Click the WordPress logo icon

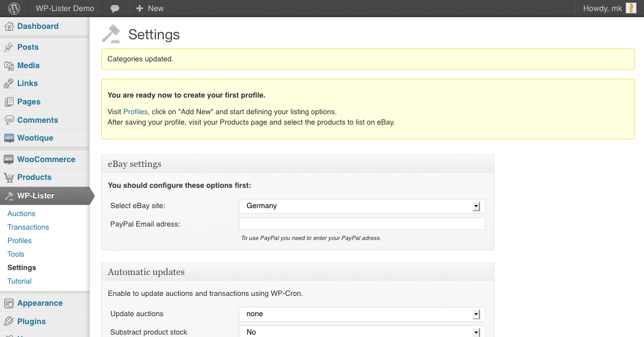point(14,8)
